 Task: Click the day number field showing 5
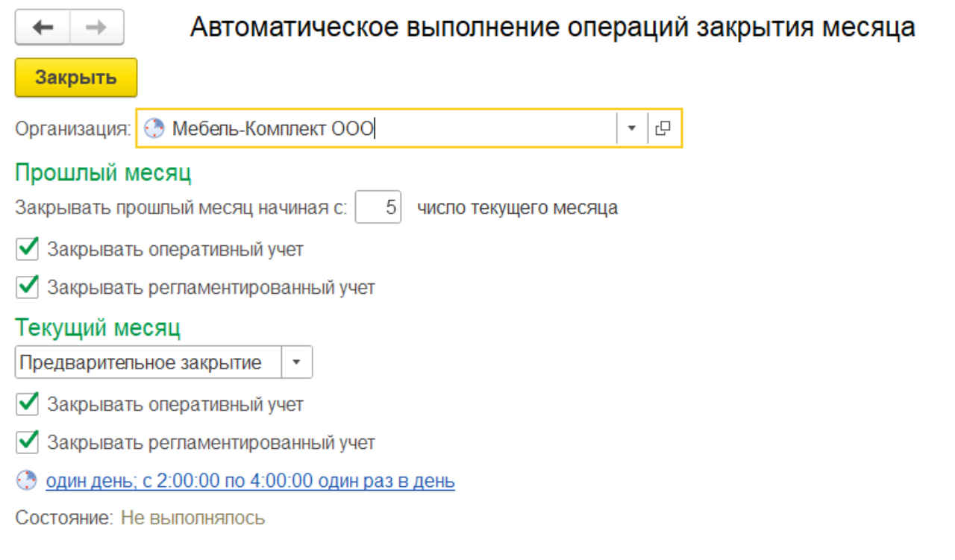(379, 207)
